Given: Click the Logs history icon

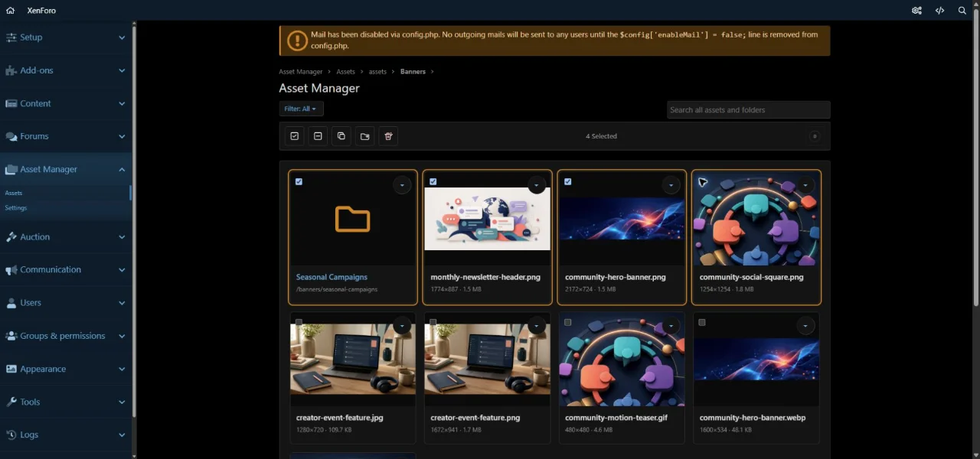Looking at the screenshot, I should [11, 435].
